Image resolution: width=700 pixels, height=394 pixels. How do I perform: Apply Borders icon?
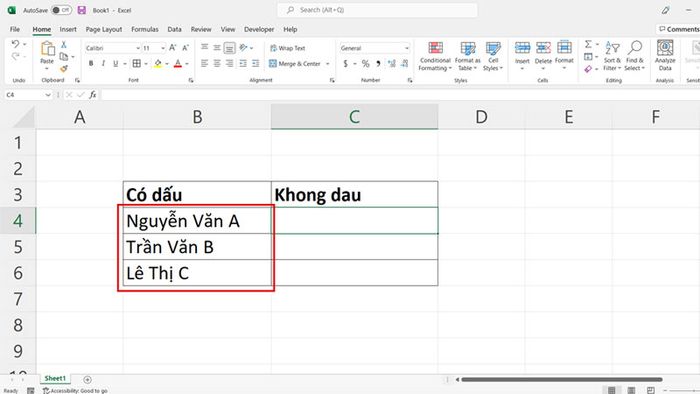(137, 64)
